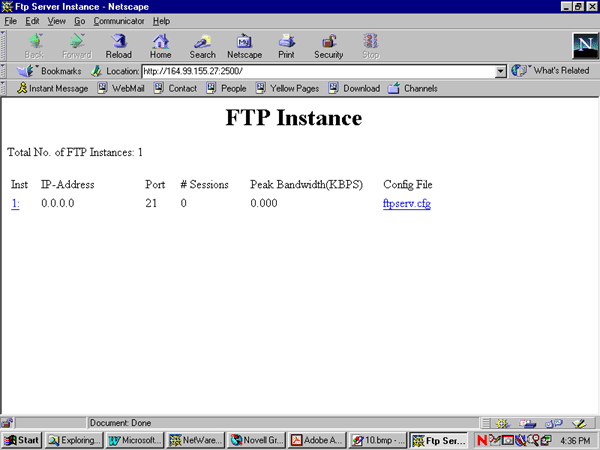The width and height of the screenshot is (600, 450).
Task: Click the instance 1 link
Action: coord(15,204)
